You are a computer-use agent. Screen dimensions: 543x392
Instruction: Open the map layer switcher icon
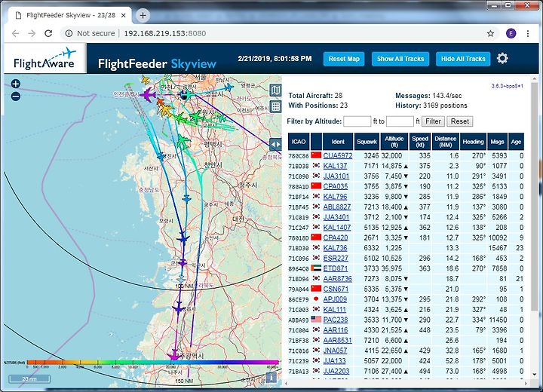click(x=276, y=90)
